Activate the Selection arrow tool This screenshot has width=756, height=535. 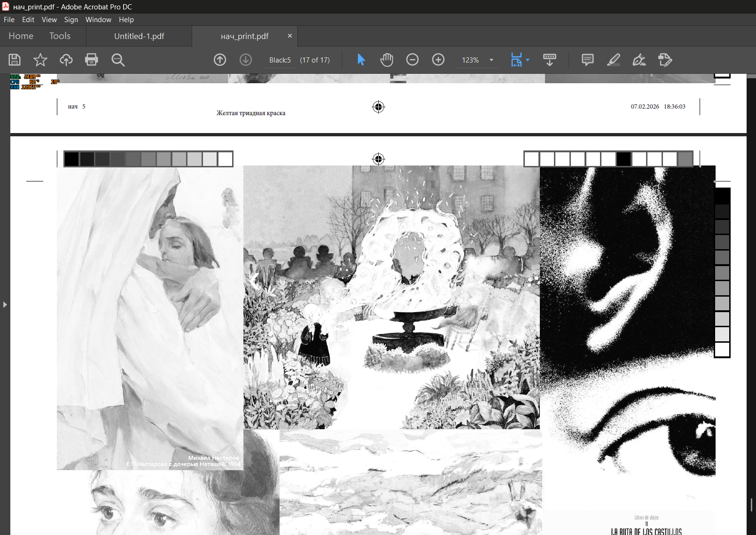361,60
